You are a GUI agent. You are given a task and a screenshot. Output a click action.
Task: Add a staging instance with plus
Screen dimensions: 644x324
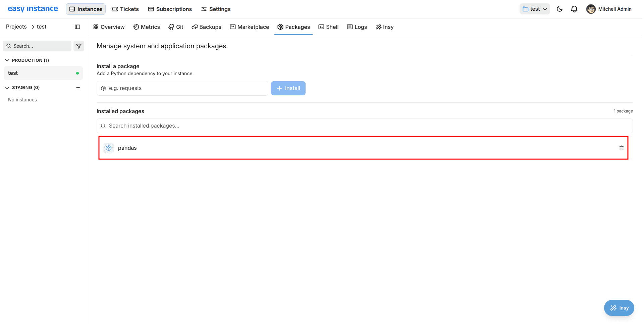pyautogui.click(x=78, y=87)
